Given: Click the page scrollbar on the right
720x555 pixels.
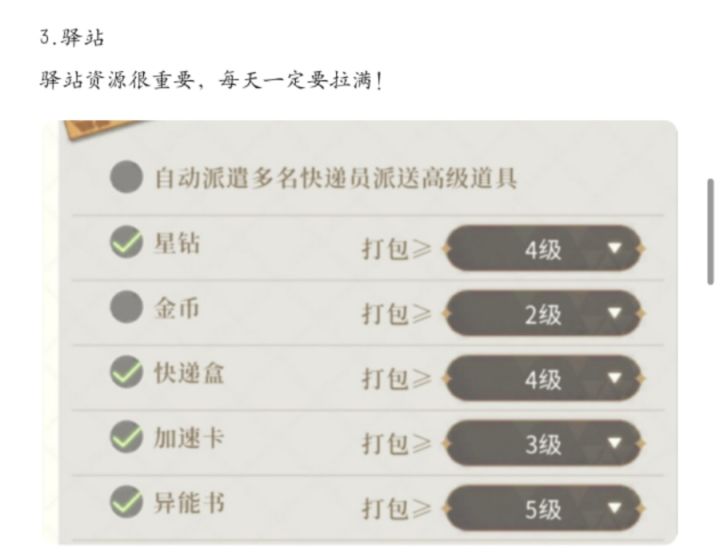Looking at the screenshot, I should (x=711, y=230).
